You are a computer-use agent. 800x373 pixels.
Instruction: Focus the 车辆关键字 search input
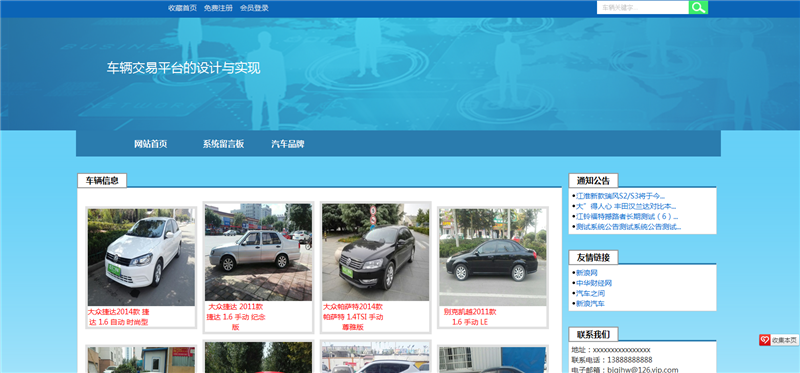643,8
